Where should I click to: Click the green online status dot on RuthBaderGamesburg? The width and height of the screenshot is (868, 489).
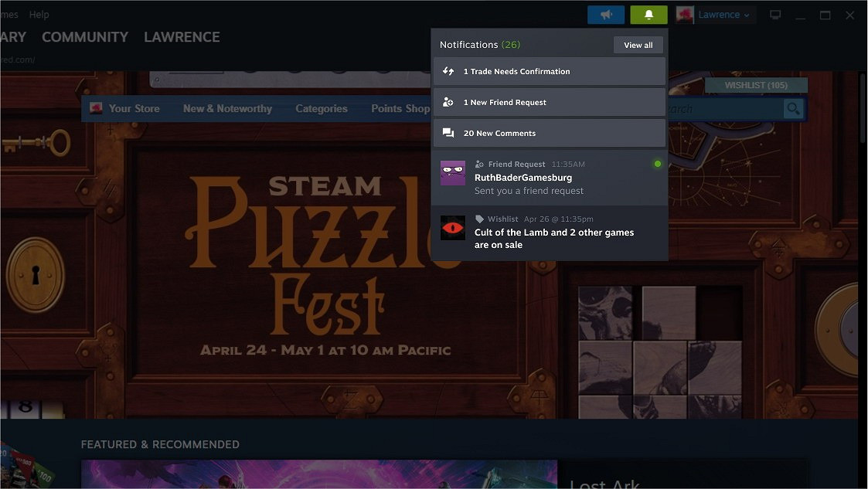pos(658,163)
